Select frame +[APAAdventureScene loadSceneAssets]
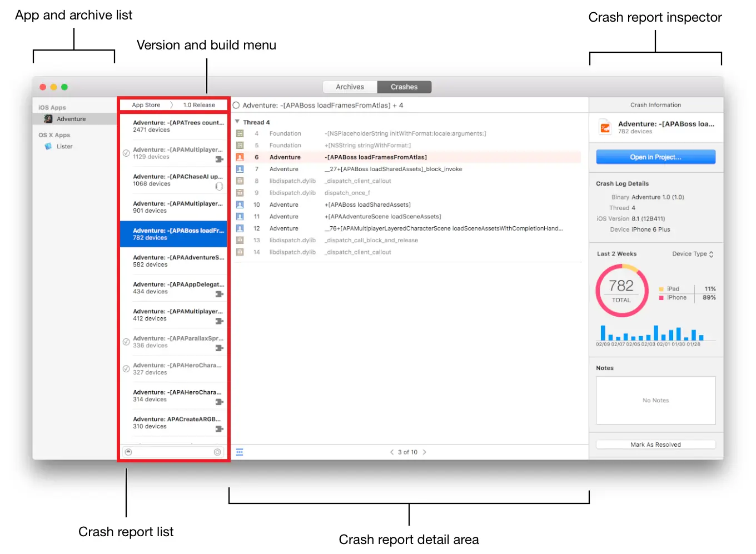This screenshot has height=554, width=756. coord(409,217)
